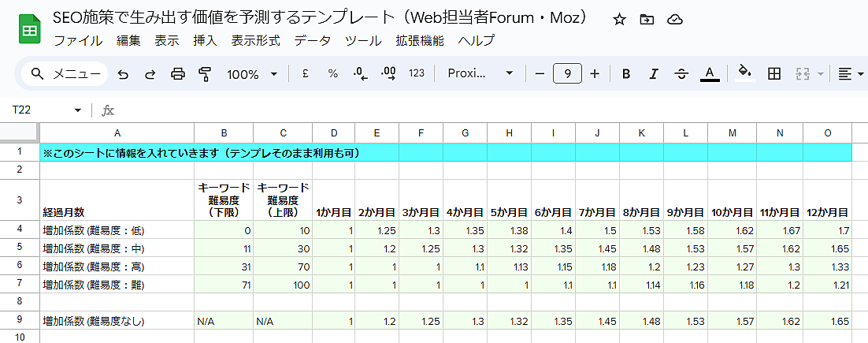Star this spreadsheet document
Screen dimensions: 868x343
619,20
